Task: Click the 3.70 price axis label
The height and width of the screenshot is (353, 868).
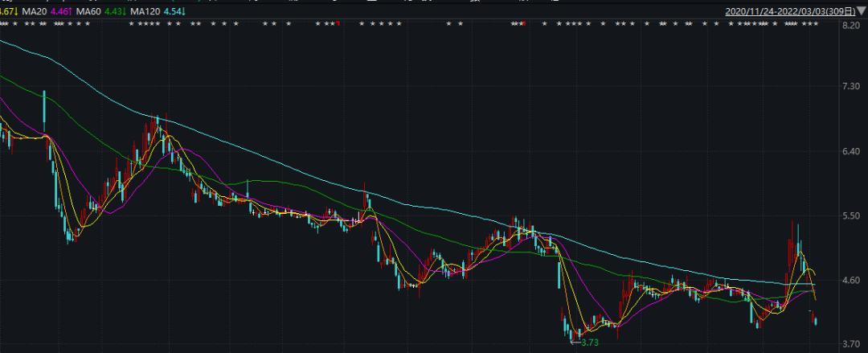Action: pyautogui.click(x=851, y=344)
